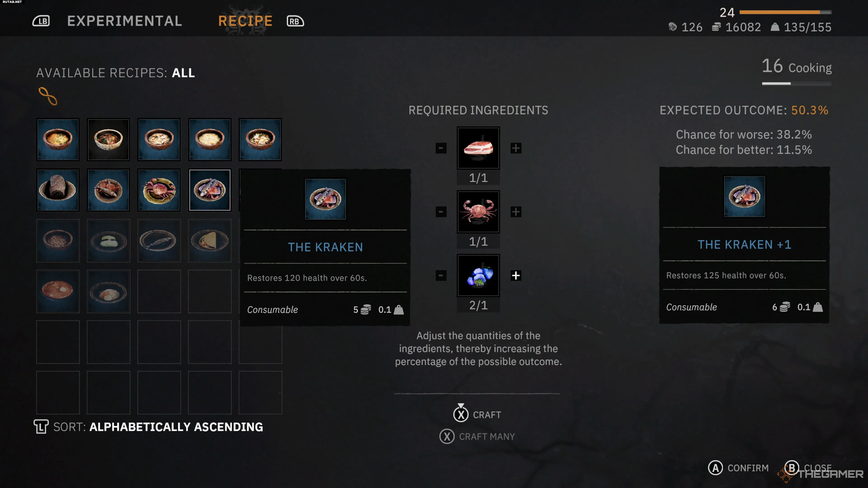Viewport: 868px width, 488px height.
Task: Open the Recipe tab
Action: coord(245,21)
